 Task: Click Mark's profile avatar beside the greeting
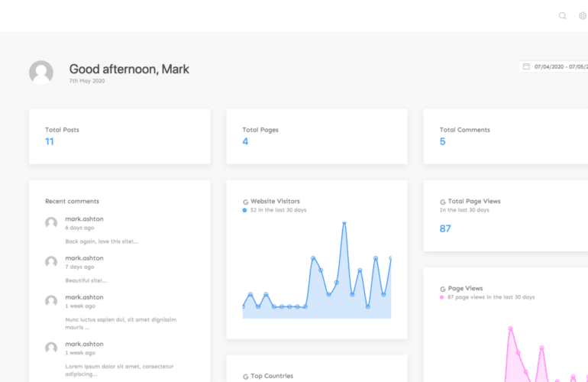(41, 73)
